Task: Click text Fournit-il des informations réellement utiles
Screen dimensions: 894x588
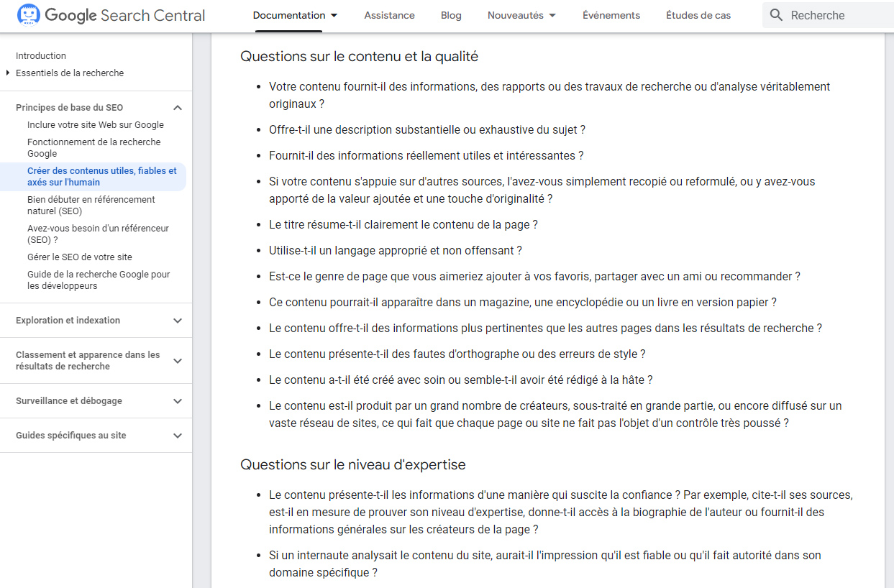Action: tap(427, 155)
